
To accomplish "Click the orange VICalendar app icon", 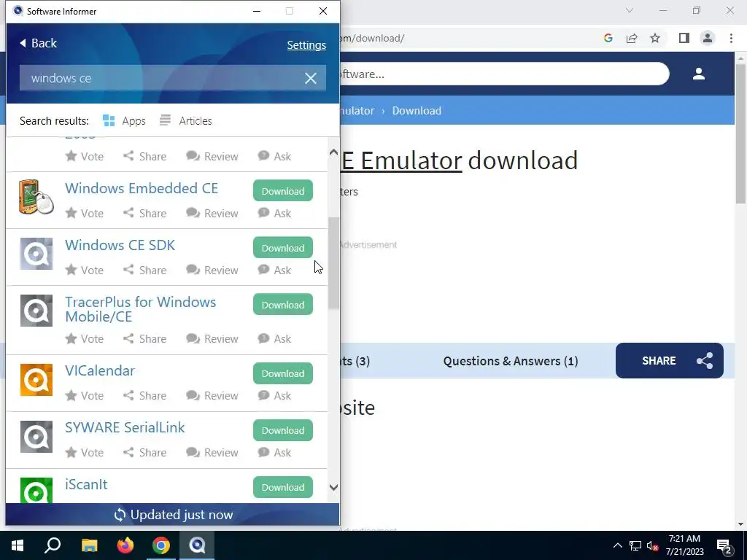I will (x=36, y=379).
